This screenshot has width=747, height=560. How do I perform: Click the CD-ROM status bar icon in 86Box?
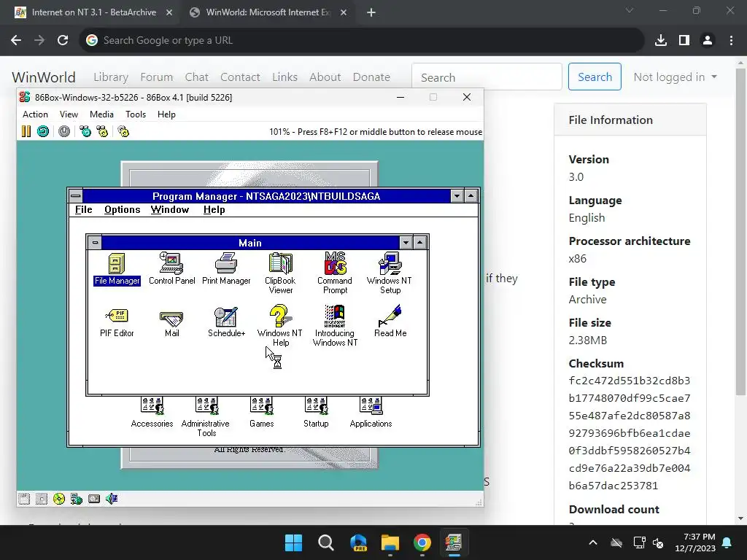click(59, 499)
